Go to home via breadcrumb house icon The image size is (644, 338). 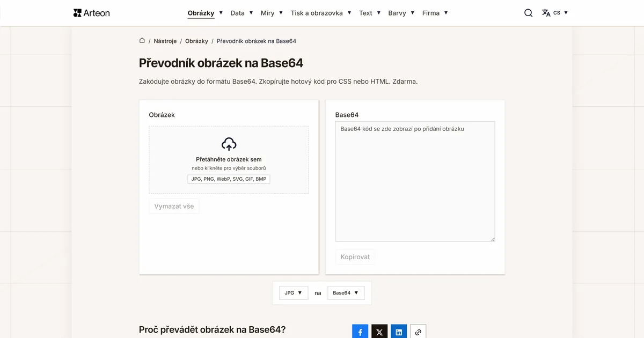142,41
